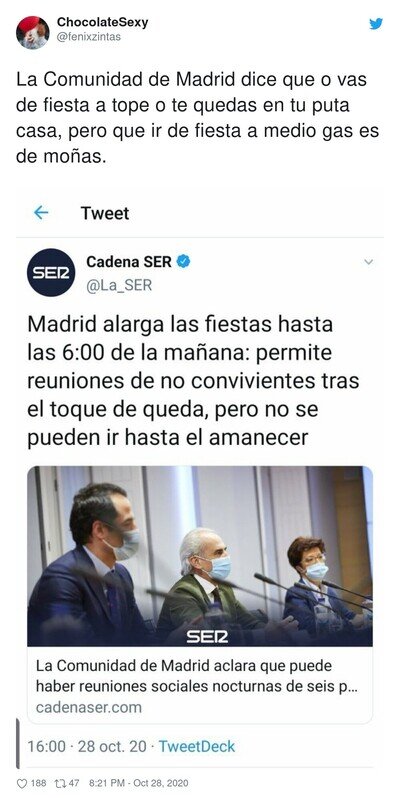Click the 16:00 · 28 oct. 20 timestamp
This screenshot has width=400, height=798.
pos(87,747)
